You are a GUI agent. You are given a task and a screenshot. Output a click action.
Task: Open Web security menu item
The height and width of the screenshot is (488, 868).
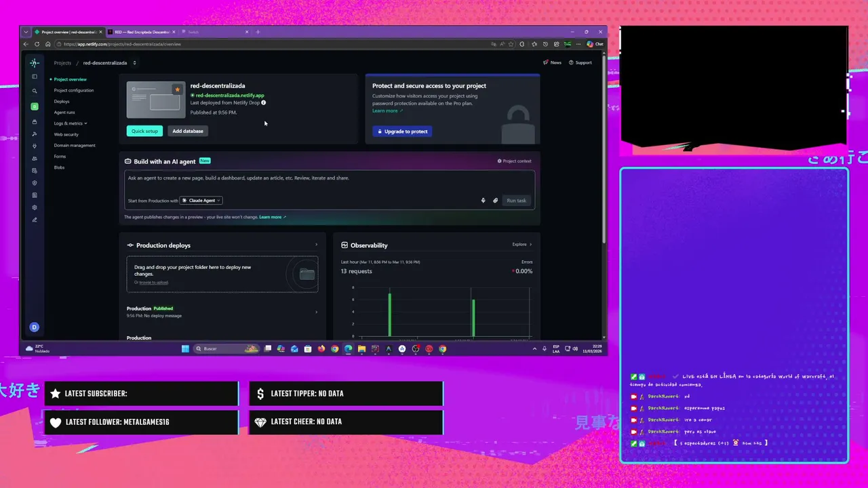[x=66, y=134]
